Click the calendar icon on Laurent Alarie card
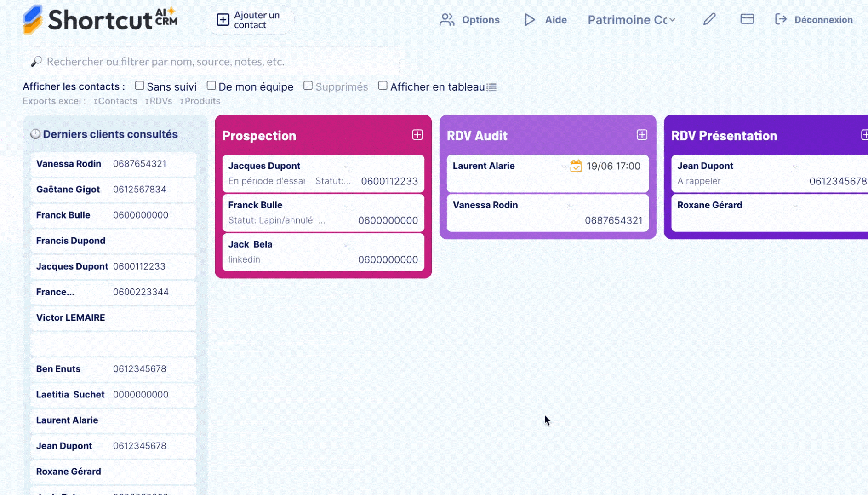 tap(576, 166)
